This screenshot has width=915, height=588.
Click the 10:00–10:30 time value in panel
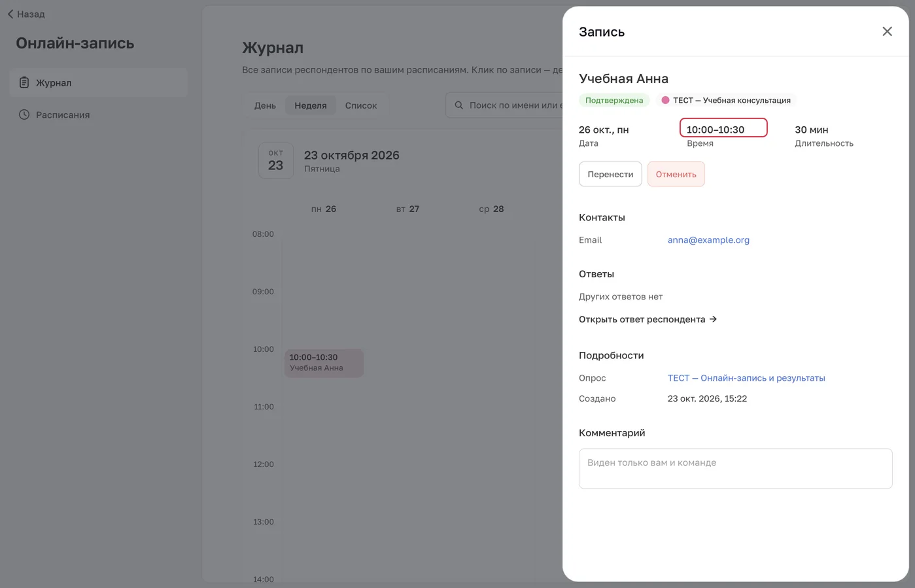[x=715, y=130]
